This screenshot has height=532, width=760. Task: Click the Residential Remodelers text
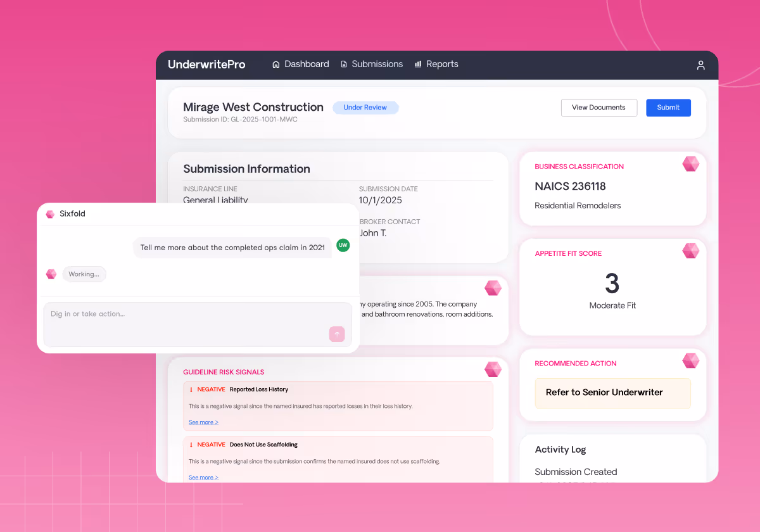pyautogui.click(x=578, y=206)
